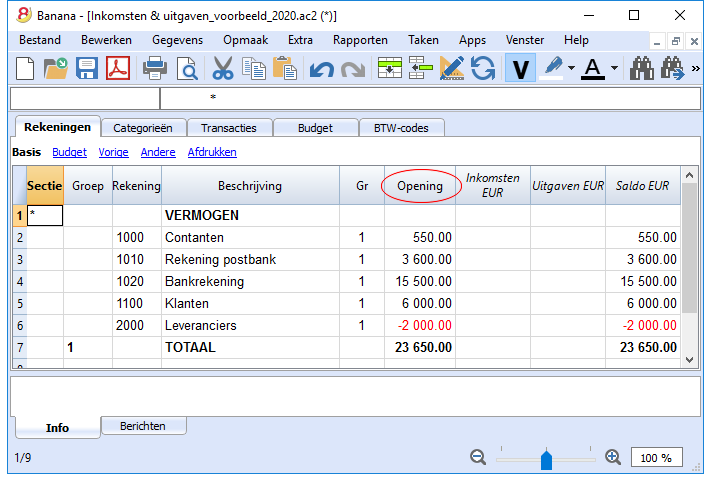Image resolution: width=711 pixels, height=481 pixels.
Task: Create PDF with the toolbar icon
Action: click(118, 68)
